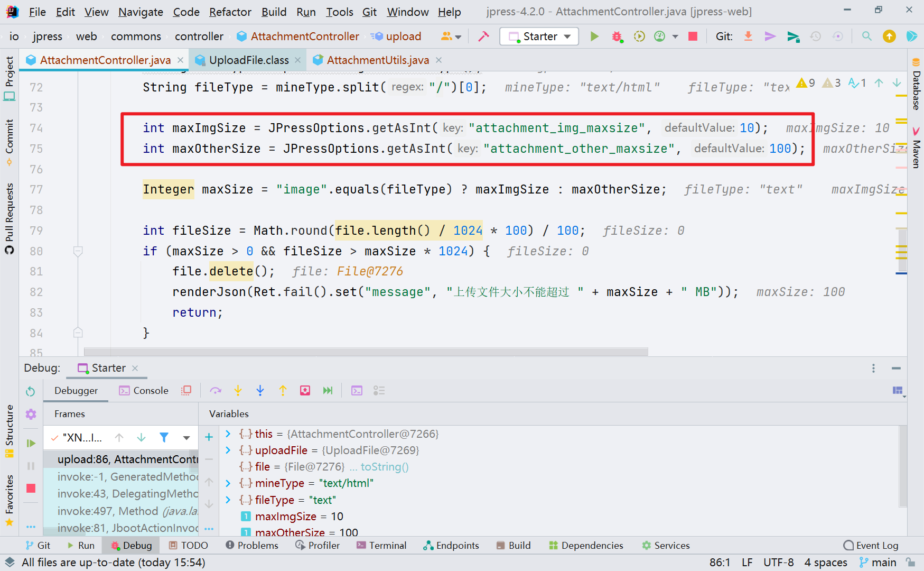Viewport: 924px width, 571px height.
Task: Toggle mute breakpoints in the debugger
Action: click(x=186, y=390)
